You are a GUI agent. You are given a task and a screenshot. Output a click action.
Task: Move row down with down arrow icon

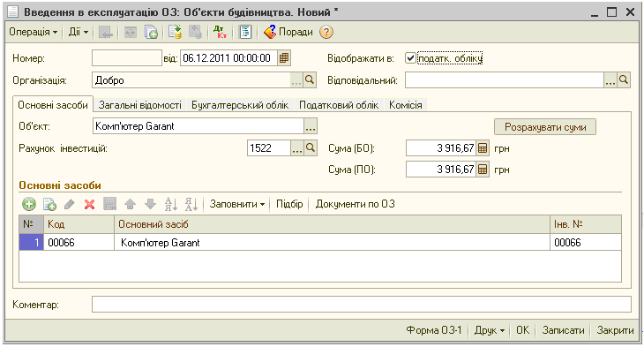150,204
